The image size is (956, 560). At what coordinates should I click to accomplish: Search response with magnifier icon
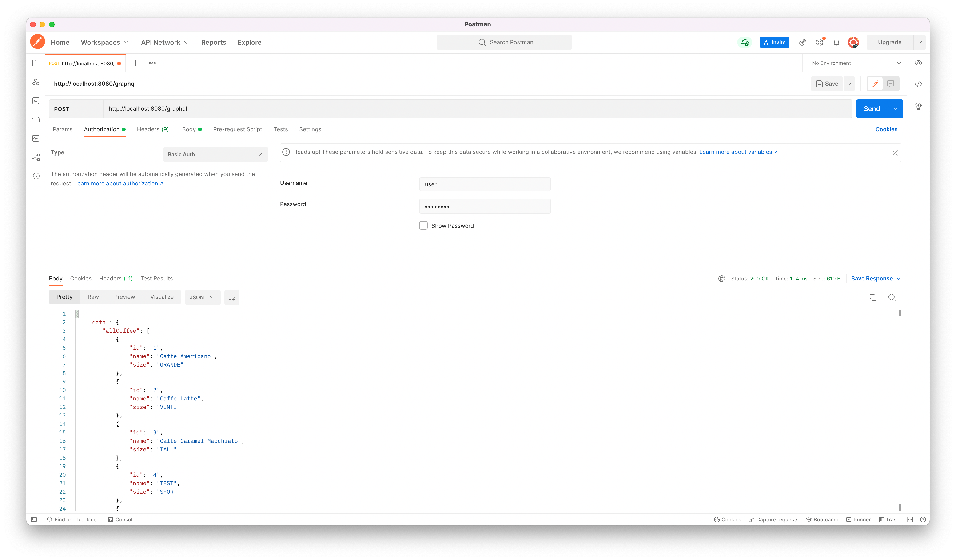pos(892,297)
